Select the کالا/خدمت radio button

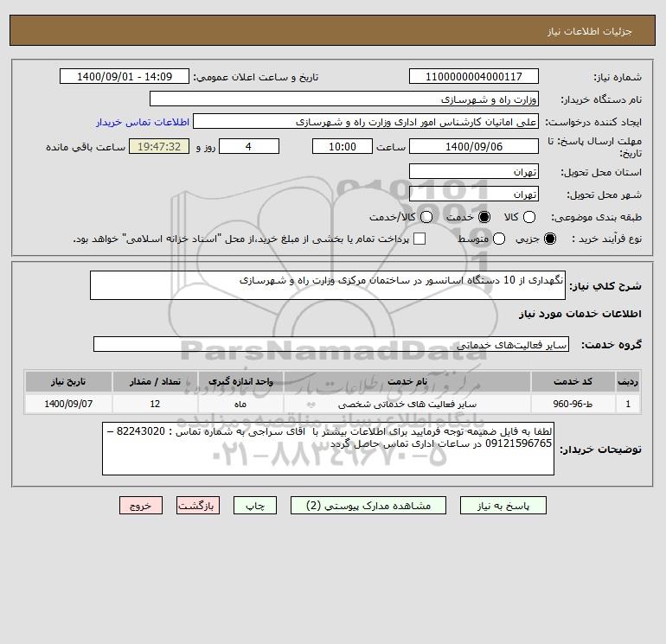(x=426, y=217)
